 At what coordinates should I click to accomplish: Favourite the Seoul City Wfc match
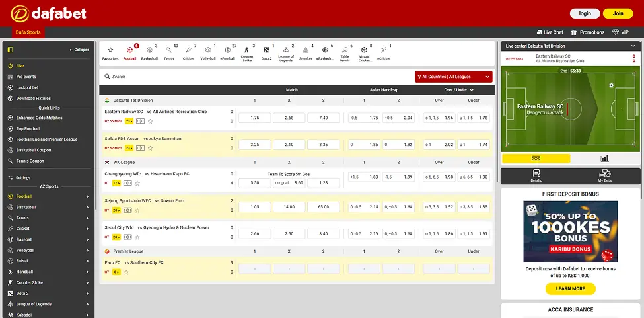pos(137,237)
